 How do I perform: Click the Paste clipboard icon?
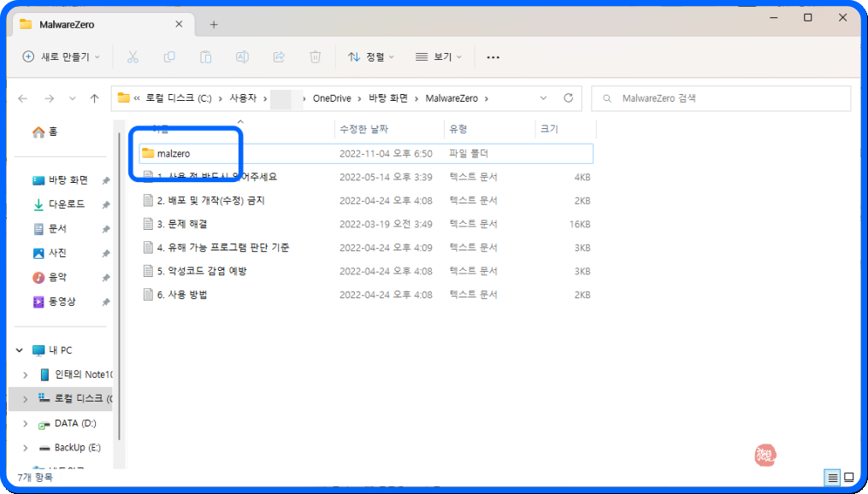[x=206, y=57]
